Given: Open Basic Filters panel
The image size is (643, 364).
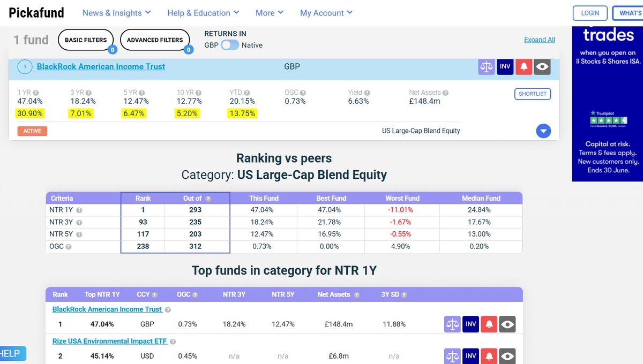Looking at the screenshot, I should click(86, 40).
